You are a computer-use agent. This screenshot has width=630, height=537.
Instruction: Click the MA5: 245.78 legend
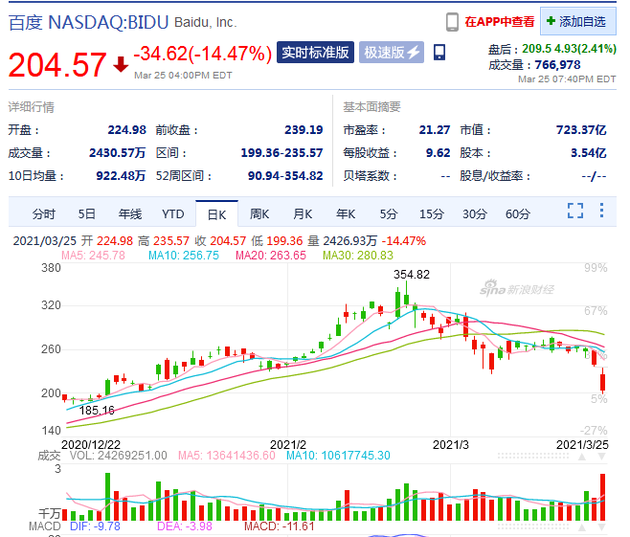click(x=93, y=255)
